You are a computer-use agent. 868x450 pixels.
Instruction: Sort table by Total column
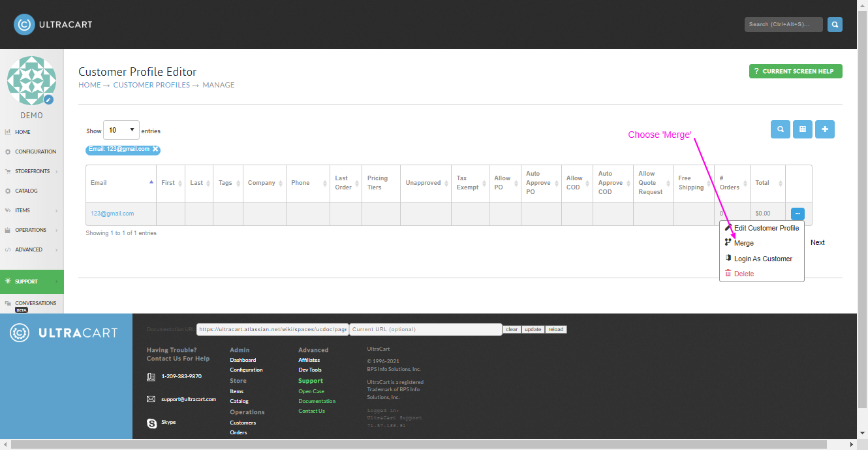pyautogui.click(x=767, y=183)
